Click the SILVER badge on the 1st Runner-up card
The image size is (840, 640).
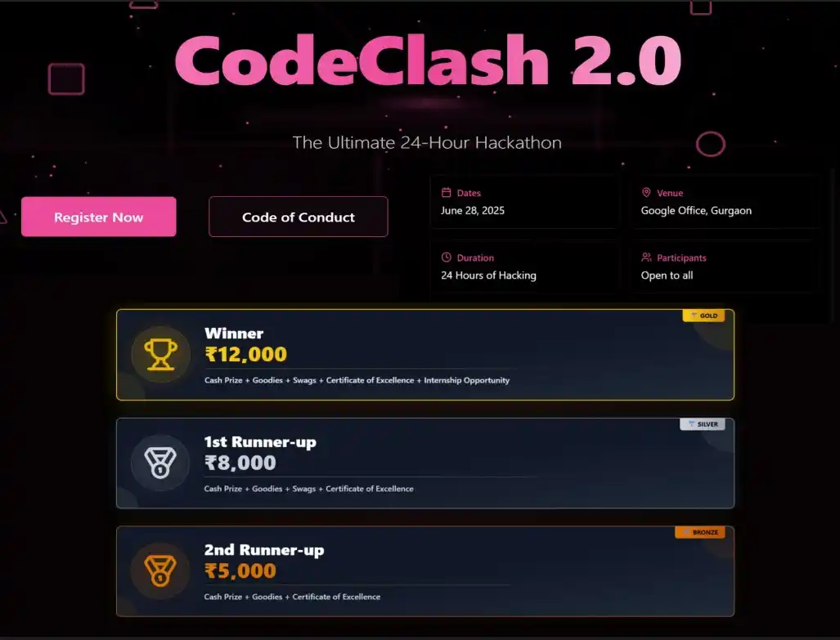click(x=703, y=424)
